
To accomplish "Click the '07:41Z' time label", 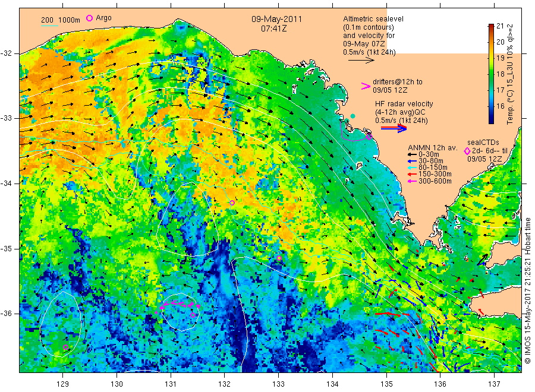I will (274, 29).
